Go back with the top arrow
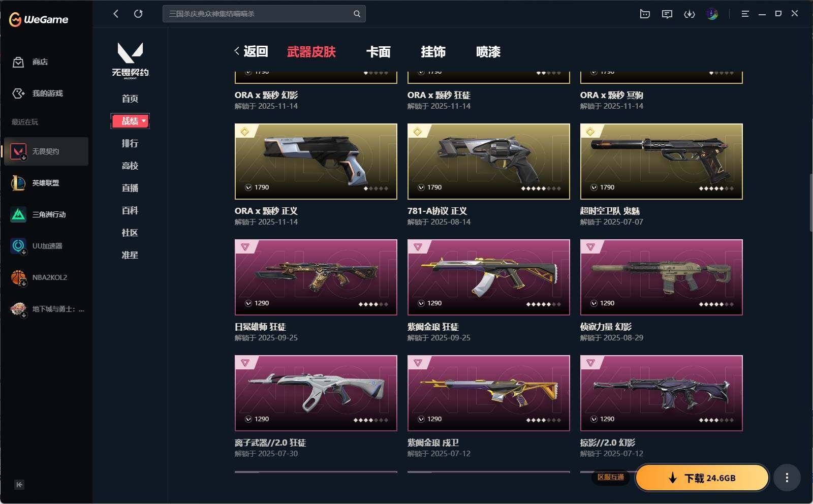This screenshot has width=813, height=504. click(x=116, y=14)
